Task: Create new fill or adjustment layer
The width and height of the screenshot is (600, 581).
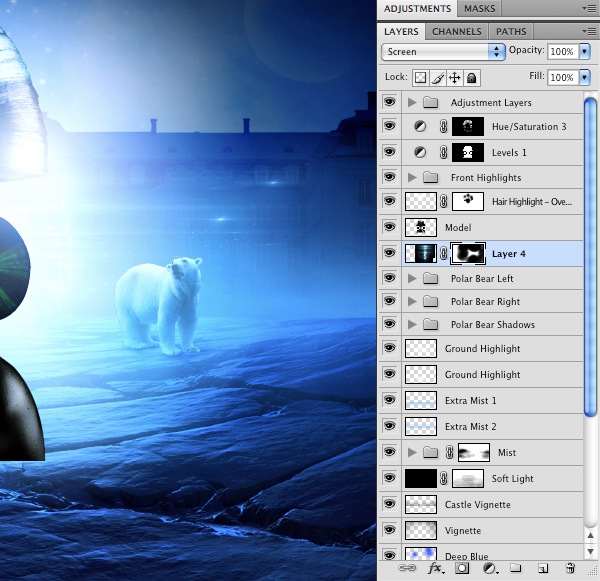Action: pos(490,568)
